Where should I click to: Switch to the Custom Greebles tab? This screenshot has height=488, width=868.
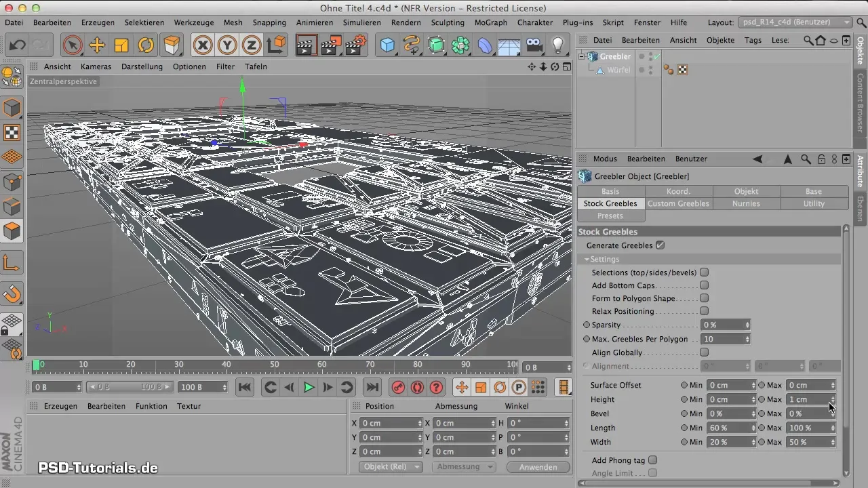tap(678, 203)
